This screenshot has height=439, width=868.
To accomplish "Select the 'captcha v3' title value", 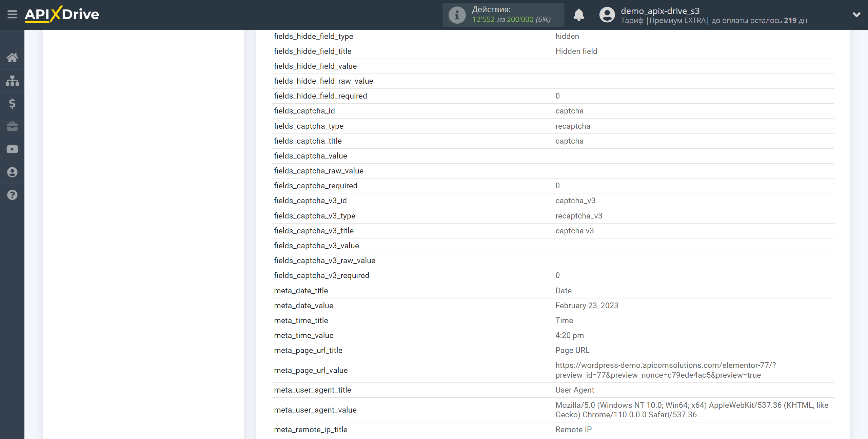I will pyautogui.click(x=574, y=231).
